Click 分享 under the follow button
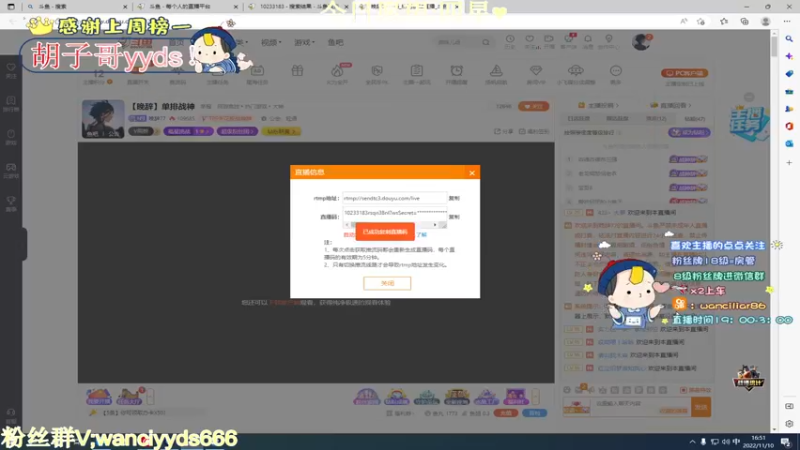Screen dimensions: 800x450 click(504, 131)
